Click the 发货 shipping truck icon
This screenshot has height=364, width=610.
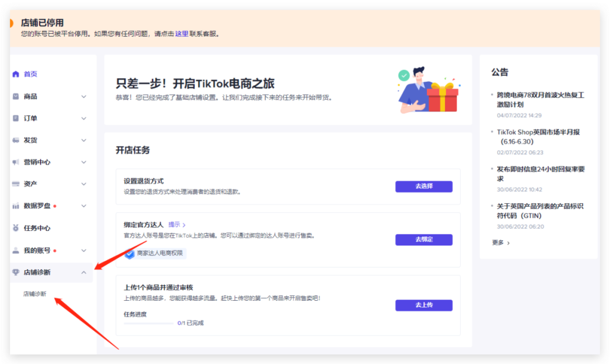(x=16, y=140)
